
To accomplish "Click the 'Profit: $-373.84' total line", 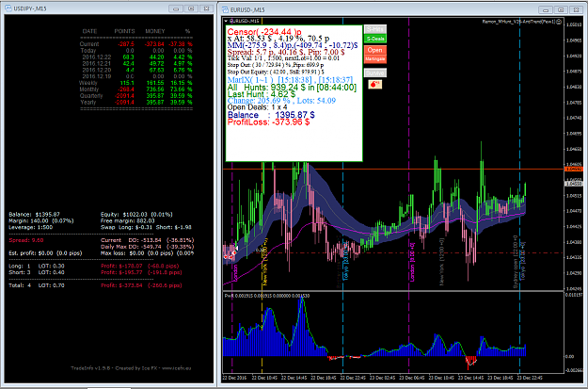I will [x=141, y=285].
